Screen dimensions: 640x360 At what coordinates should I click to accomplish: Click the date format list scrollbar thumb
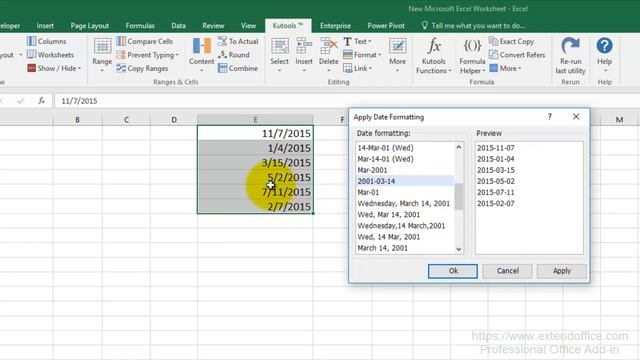pos(459,197)
